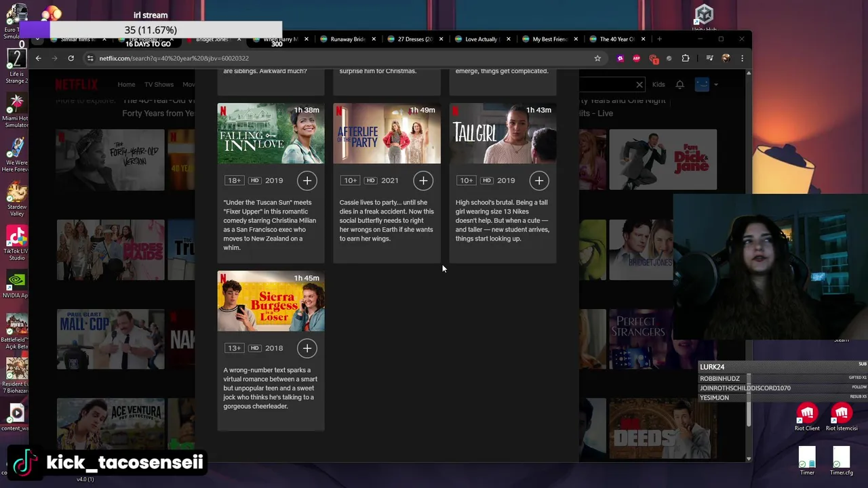The height and width of the screenshot is (488, 868).
Task: Open Battlefield Açık Beta desktop shortcut
Action: pos(17,332)
